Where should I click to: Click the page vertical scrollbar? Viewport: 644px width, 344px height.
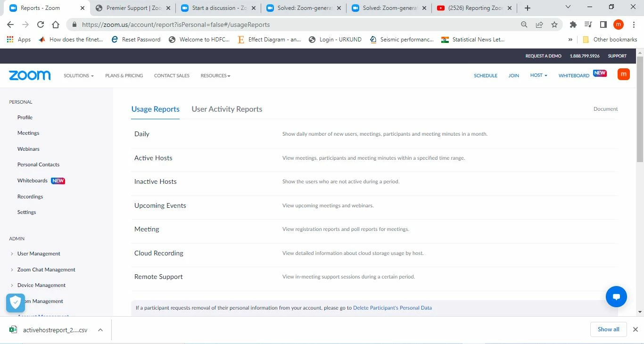(640, 108)
